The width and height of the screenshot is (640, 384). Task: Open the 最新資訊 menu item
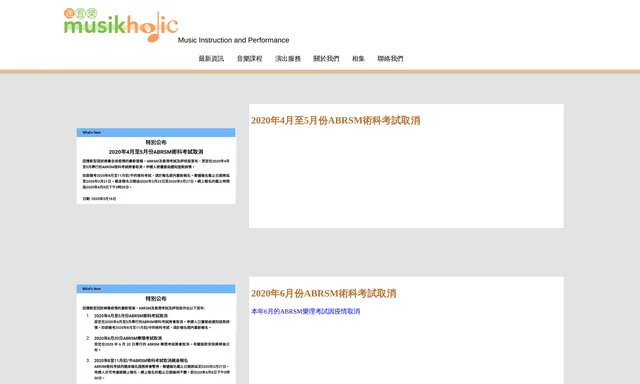point(211,59)
